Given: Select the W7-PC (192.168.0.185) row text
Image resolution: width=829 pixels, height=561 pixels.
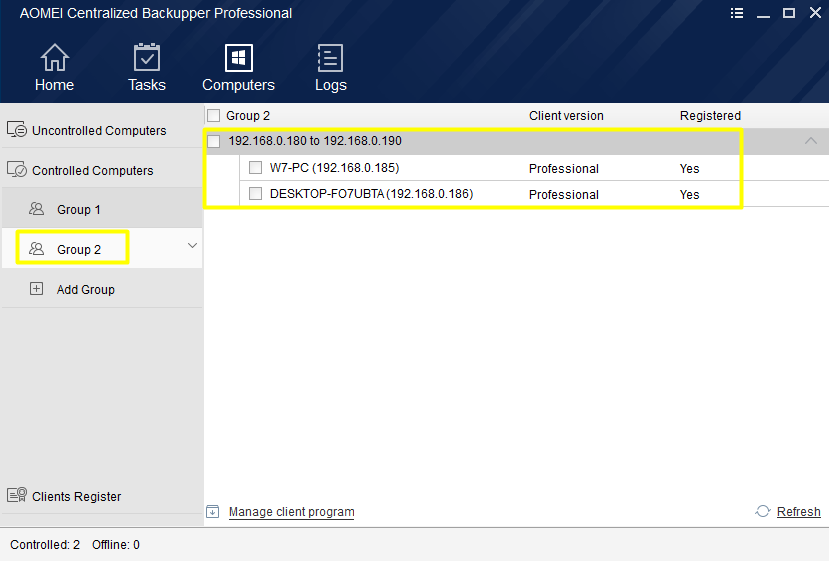Looking at the screenshot, I should 334,168.
